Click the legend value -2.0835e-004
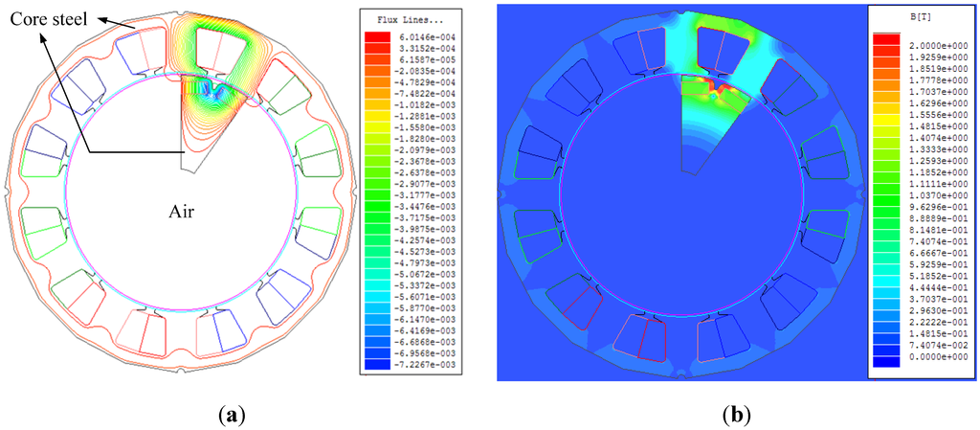The width and height of the screenshot is (980, 430). point(425,71)
